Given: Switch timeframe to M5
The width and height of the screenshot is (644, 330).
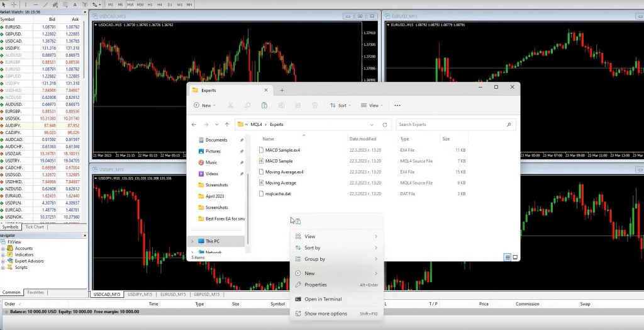Looking at the screenshot, I should tap(120, 4).
